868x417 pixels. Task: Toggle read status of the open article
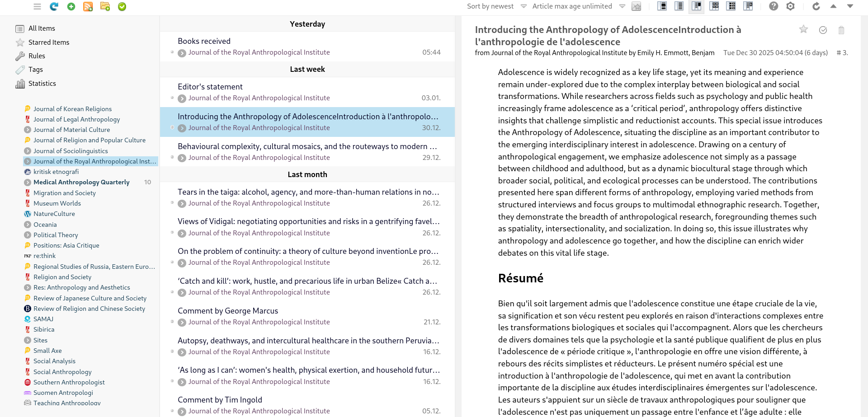pos(823,30)
